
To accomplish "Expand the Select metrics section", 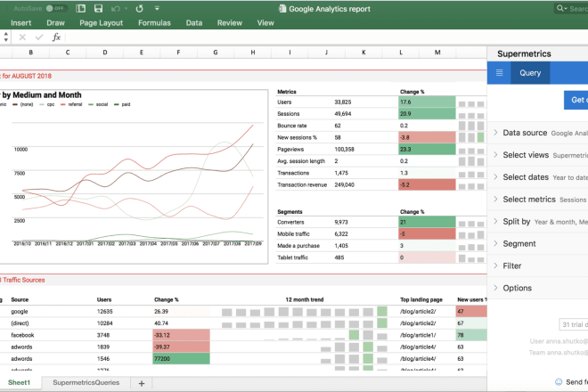I will (x=537, y=200).
